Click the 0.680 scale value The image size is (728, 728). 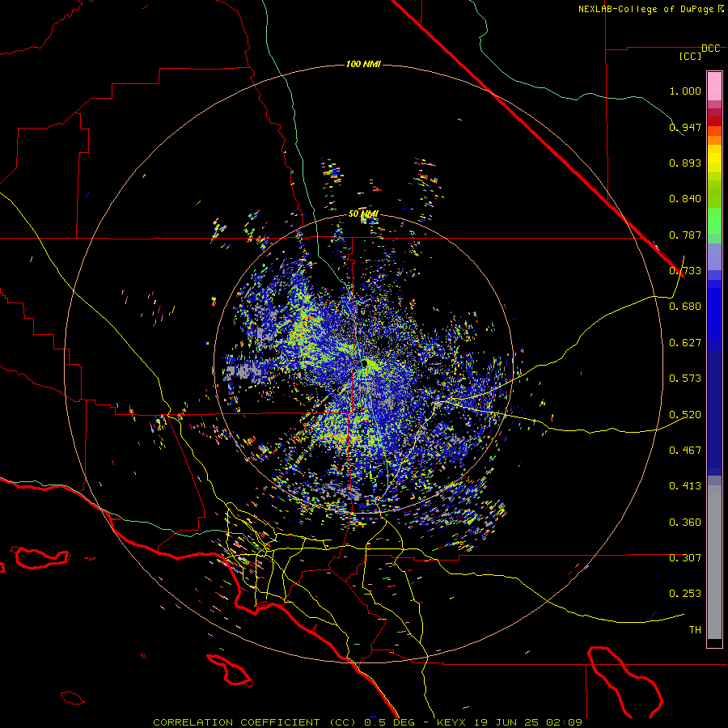tap(685, 306)
